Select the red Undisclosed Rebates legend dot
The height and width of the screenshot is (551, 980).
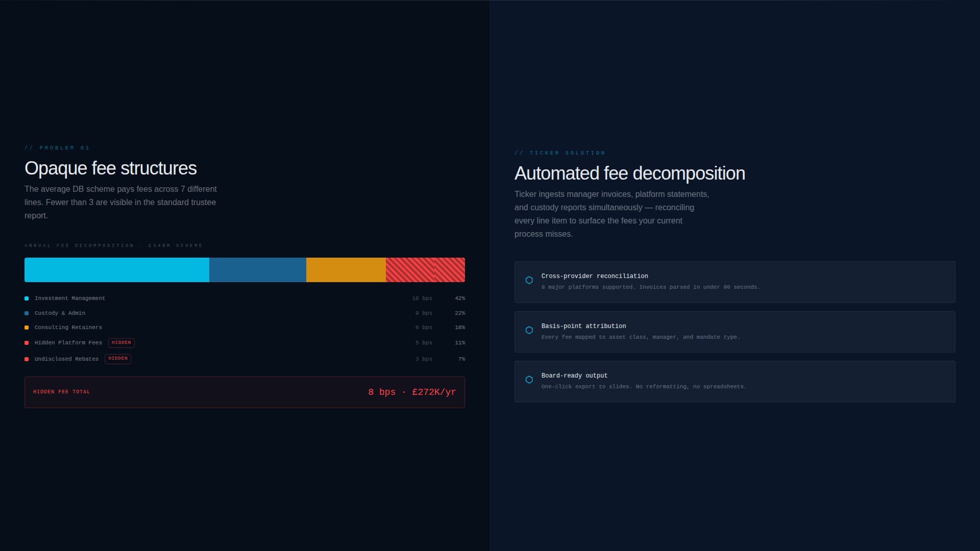click(x=27, y=359)
